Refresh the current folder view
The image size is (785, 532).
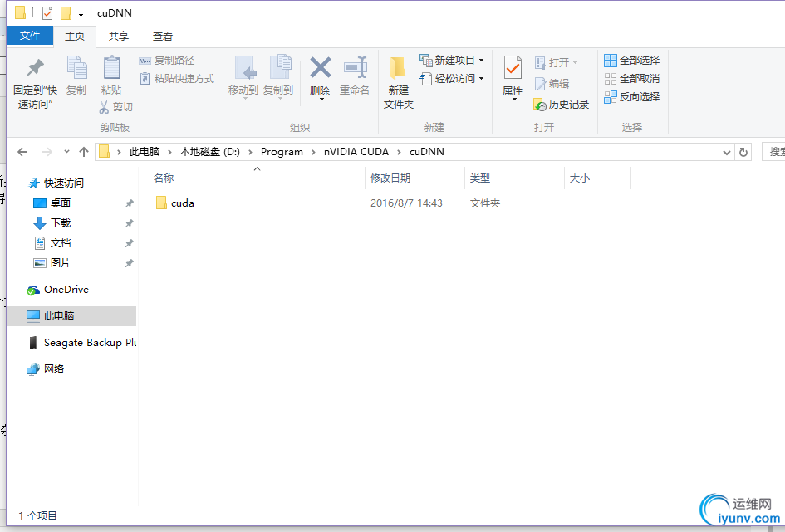click(x=743, y=152)
